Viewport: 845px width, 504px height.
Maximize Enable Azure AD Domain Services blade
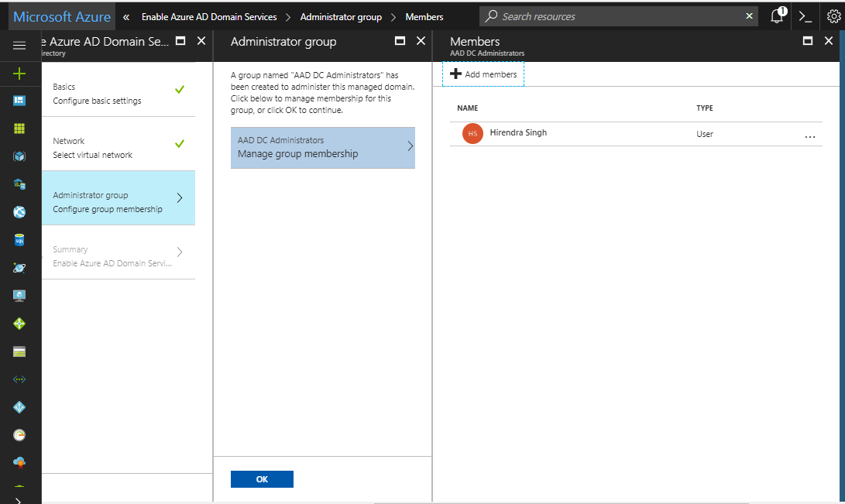181,41
